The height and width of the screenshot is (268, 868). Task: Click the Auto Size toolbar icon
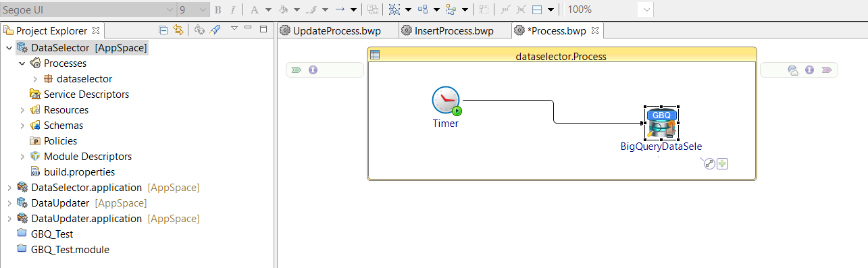tap(484, 9)
